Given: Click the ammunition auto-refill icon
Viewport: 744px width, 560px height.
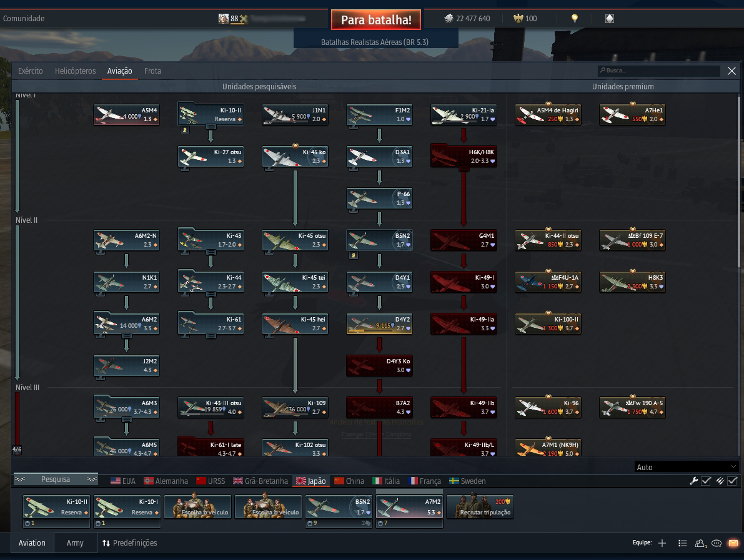Looking at the screenshot, I should tap(720, 481).
